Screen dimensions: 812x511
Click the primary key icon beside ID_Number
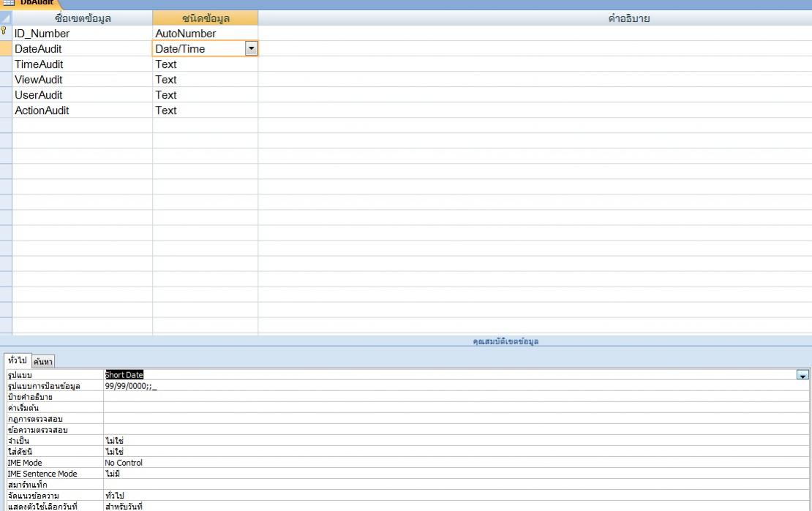(4, 31)
